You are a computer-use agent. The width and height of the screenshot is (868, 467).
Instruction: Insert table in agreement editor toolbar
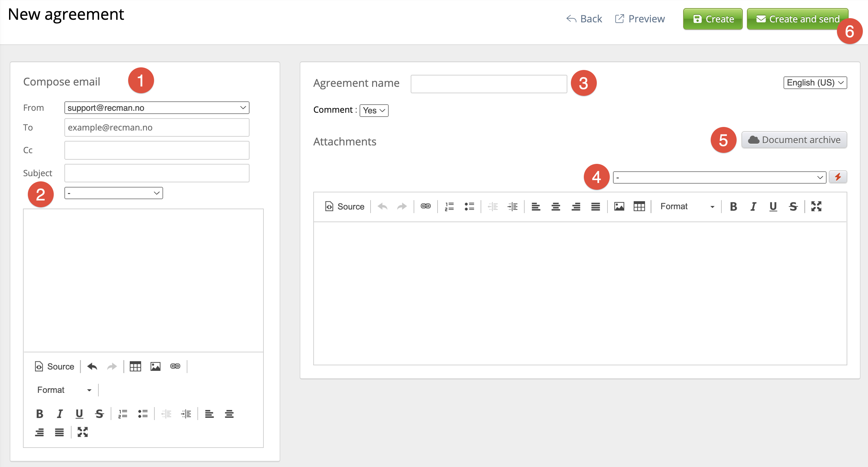pos(639,206)
